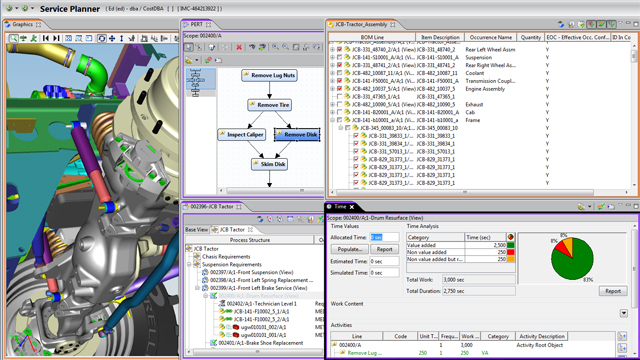Click the Report button under Allocated Time
This screenshot has height=360, width=640.
click(x=384, y=249)
